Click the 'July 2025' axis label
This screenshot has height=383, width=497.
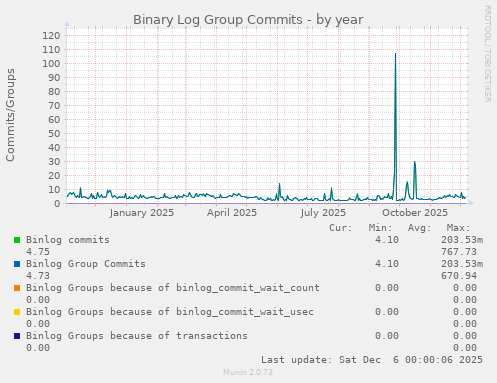[x=323, y=213]
